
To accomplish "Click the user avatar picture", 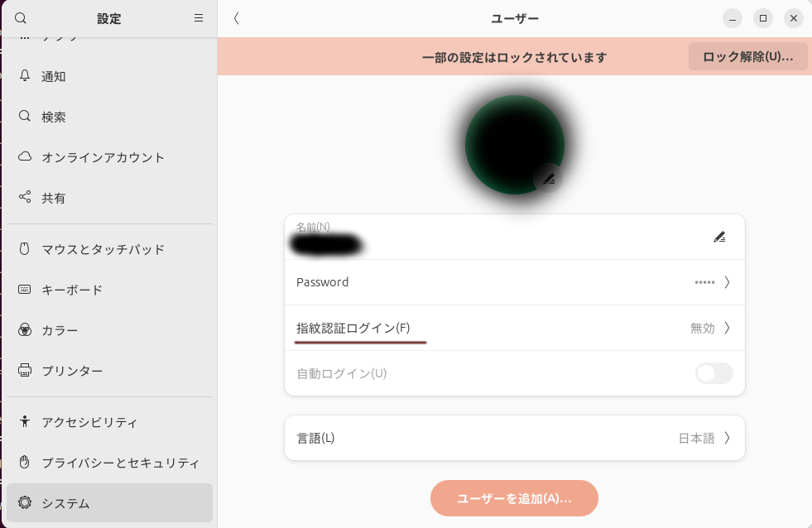I will tap(514, 144).
